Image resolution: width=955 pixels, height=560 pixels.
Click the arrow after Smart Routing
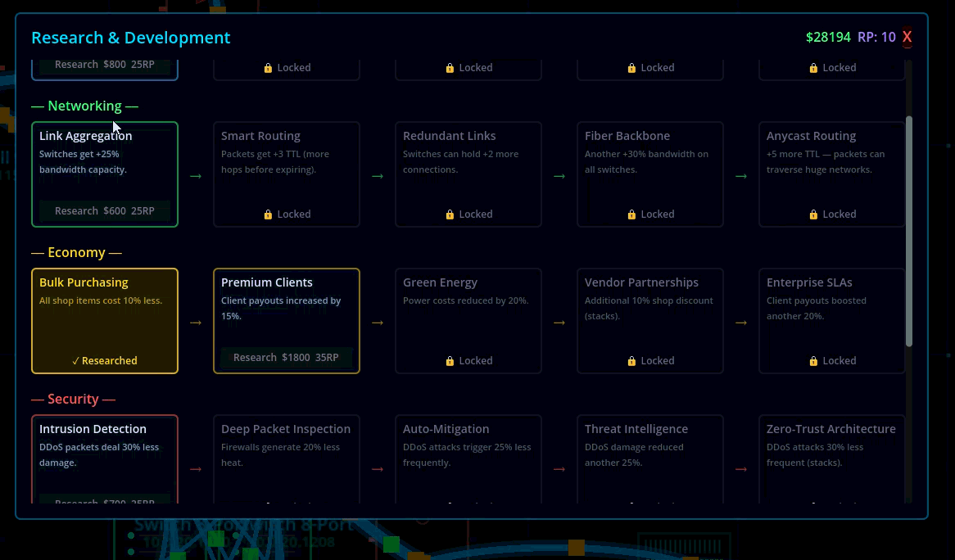click(378, 176)
